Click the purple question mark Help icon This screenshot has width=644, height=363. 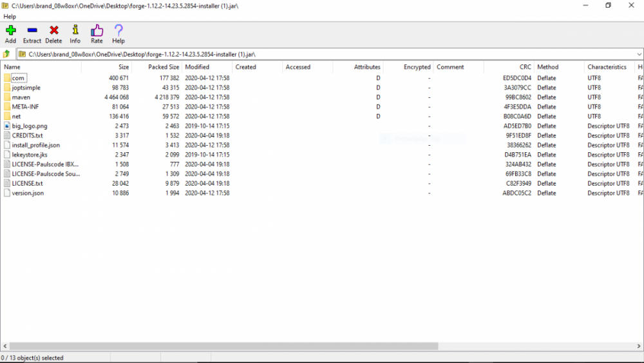pyautogui.click(x=118, y=30)
